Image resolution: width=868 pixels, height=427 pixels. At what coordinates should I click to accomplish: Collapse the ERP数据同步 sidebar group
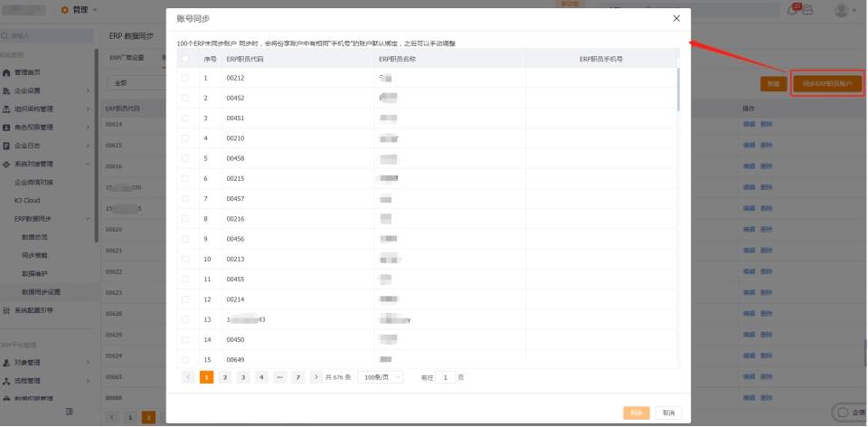[88, 219]
